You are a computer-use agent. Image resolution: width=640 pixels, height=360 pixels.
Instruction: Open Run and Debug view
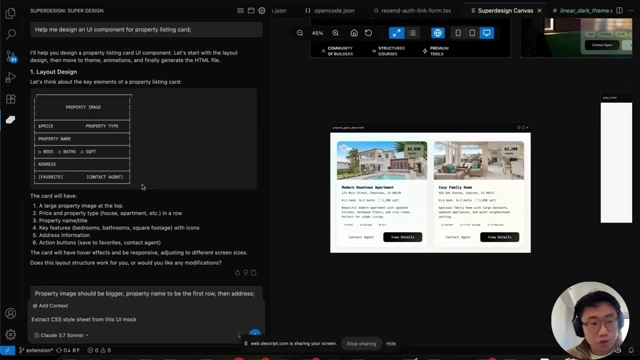[11, 77]
